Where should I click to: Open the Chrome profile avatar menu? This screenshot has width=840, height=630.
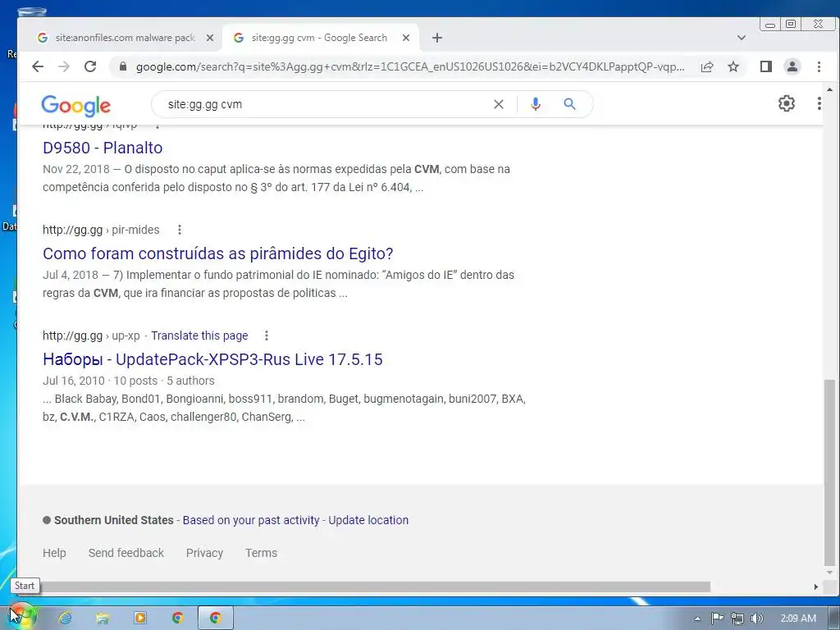[x=792, y=66]
